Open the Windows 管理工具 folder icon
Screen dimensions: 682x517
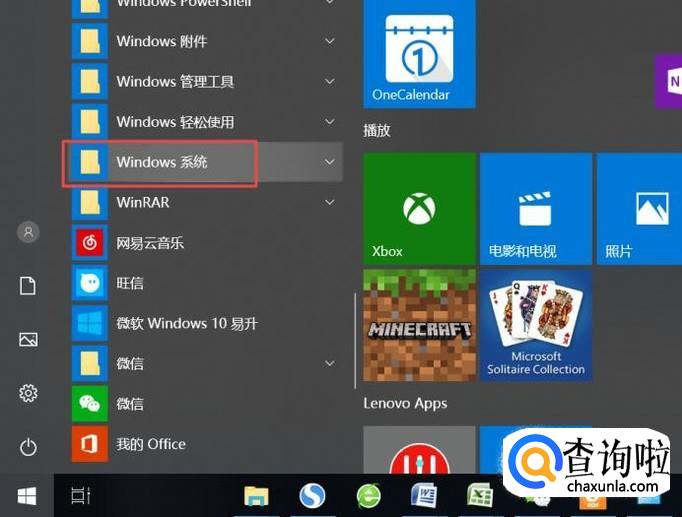pyautogui.click(x=90, y=81)
